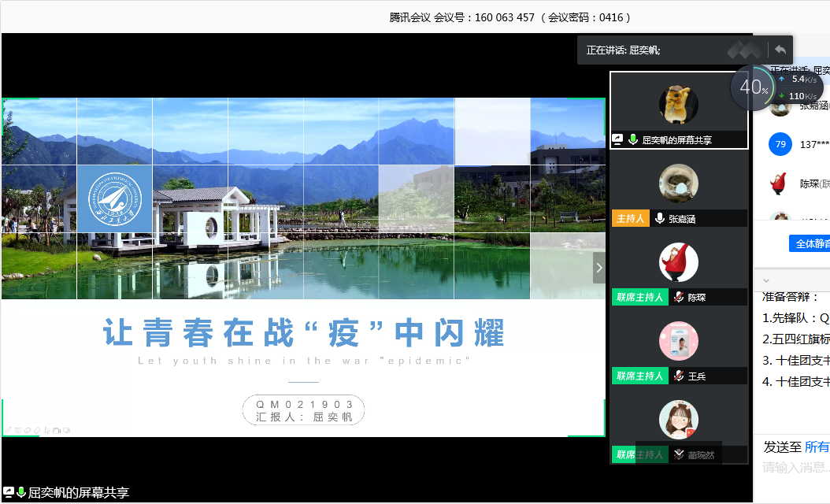Click the 全体静音 mute all button
The height and width of the screenshot is (504, 830).
tap(810, 243)
